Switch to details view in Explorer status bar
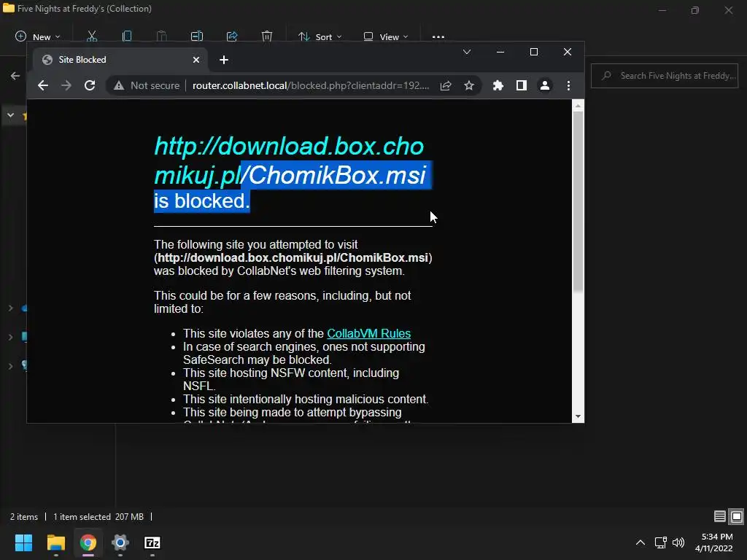 [720, 516]
